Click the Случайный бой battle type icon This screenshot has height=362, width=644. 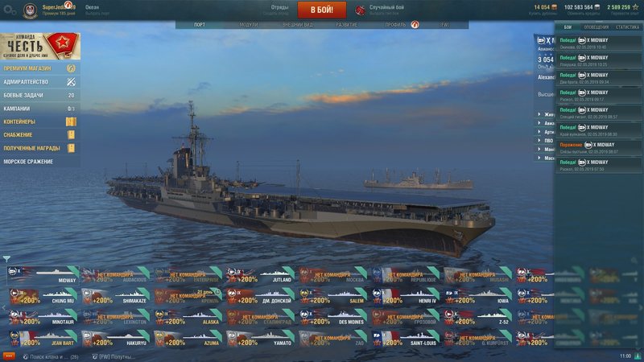point(360,10)
